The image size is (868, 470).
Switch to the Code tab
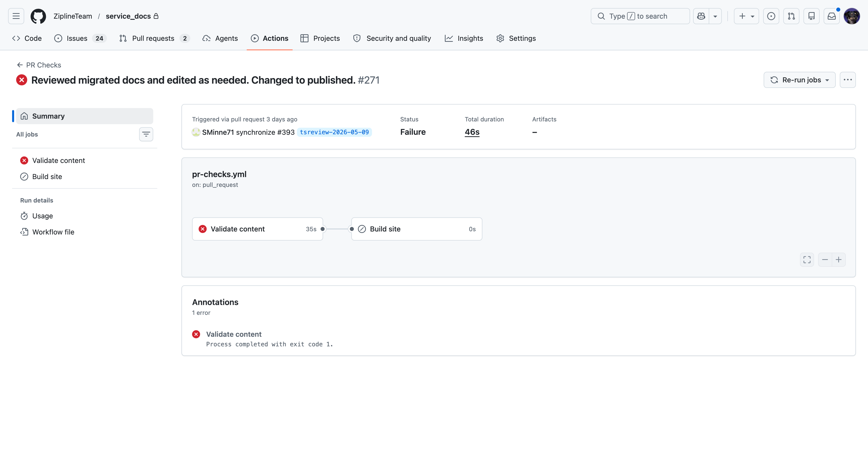click(x=27, y=38)
